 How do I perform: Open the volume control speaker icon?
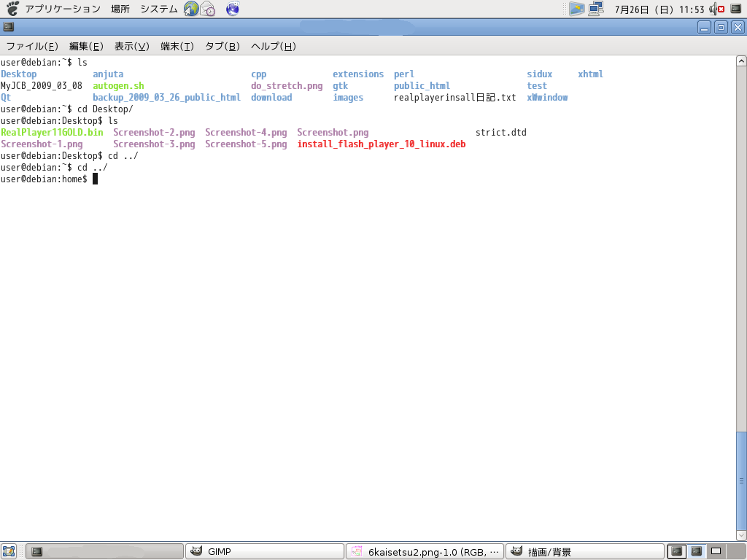pyautogui.click(x=712, y=9)
